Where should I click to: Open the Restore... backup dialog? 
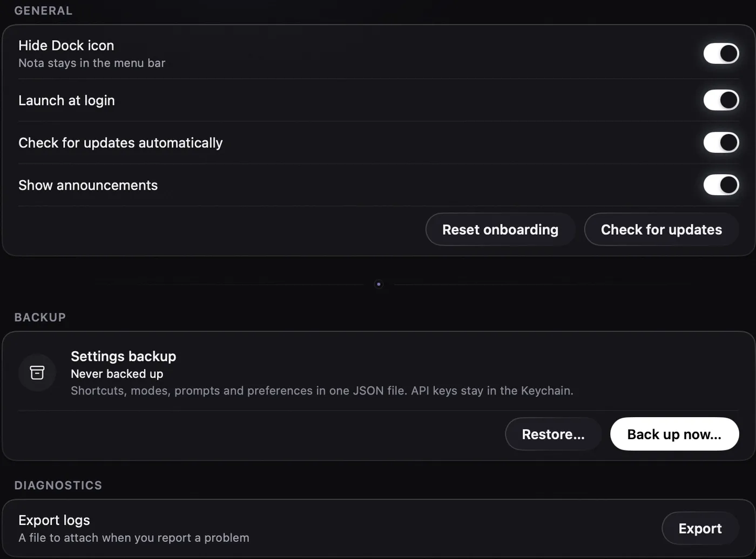[x=553, y=434]
